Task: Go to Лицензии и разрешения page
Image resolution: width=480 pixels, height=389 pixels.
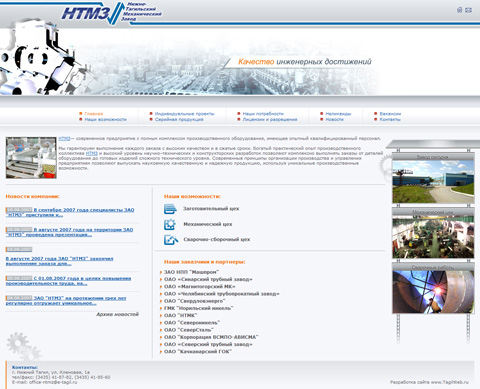Action: coord(270,119)
